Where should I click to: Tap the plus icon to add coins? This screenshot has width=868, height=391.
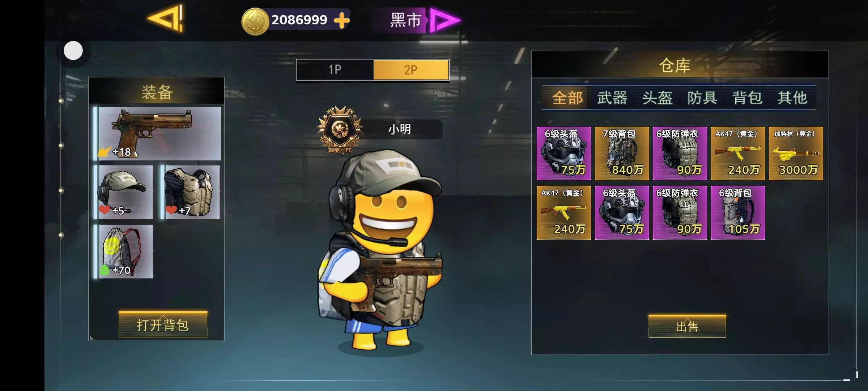(341, 20)
